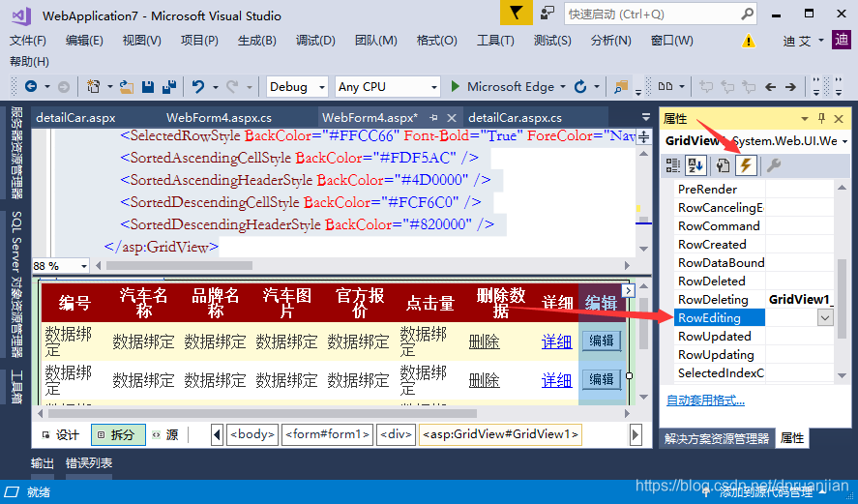Click the split-view icon above editor scrollbar

pos(644,137)
